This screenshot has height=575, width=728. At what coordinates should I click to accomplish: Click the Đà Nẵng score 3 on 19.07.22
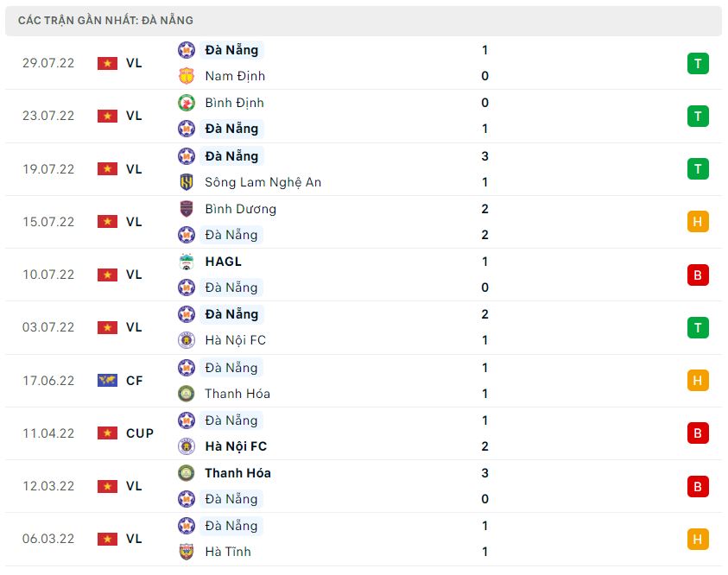point(485,156)
